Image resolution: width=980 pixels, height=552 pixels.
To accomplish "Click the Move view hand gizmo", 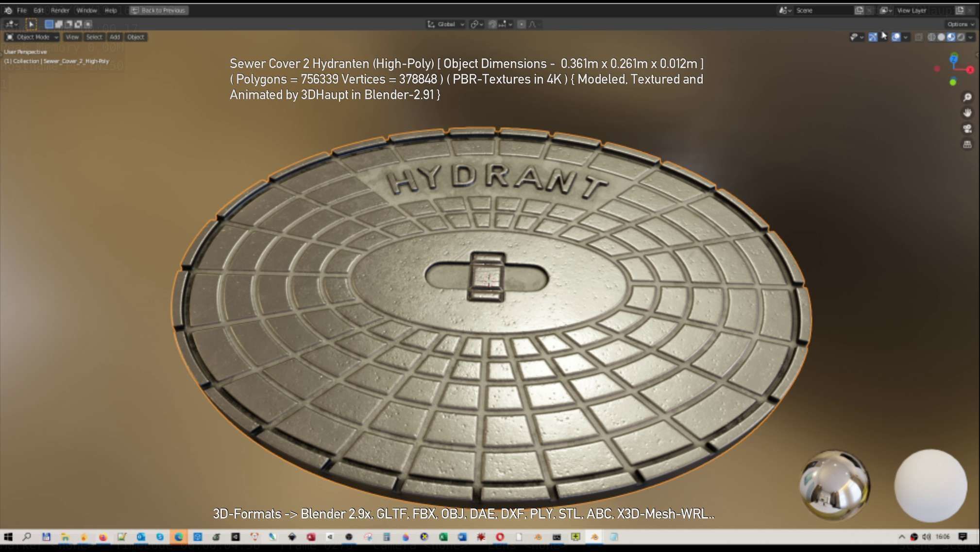I will point(967,113).
